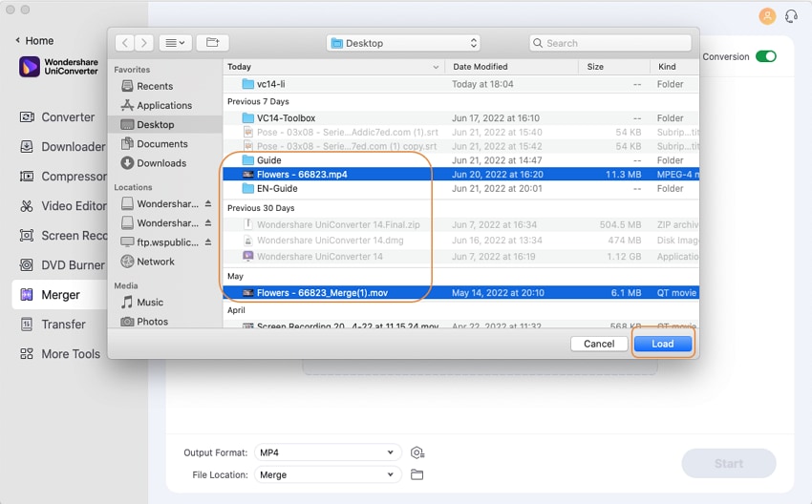Open the Desktop location dropdown
The image size is (812, 504).
[x=403, y=43]
